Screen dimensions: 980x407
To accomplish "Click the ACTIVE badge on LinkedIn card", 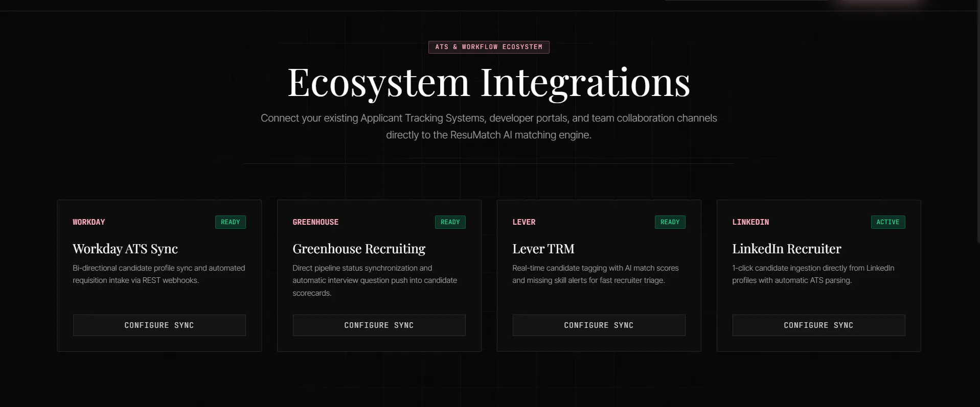I will coord(888,222).
